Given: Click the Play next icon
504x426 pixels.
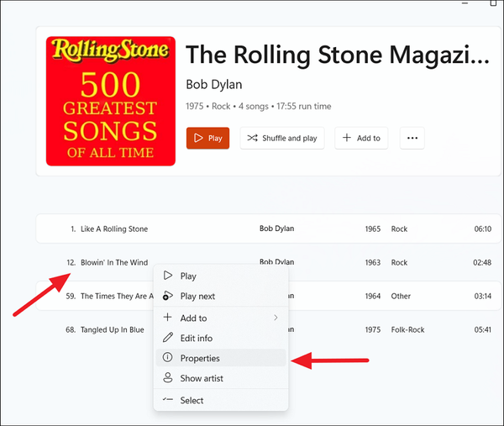Looking at the screenshot, I should (167, 296).
